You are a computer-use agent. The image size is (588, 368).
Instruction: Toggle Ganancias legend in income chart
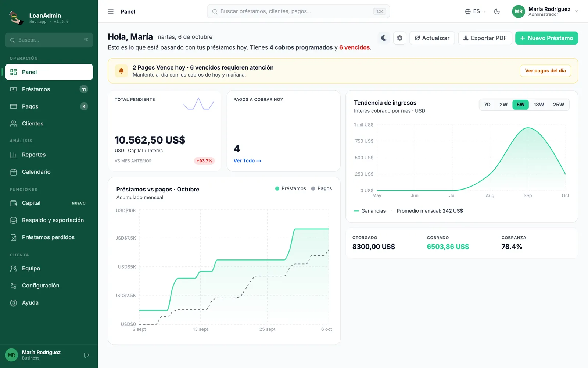coord(370,211)
